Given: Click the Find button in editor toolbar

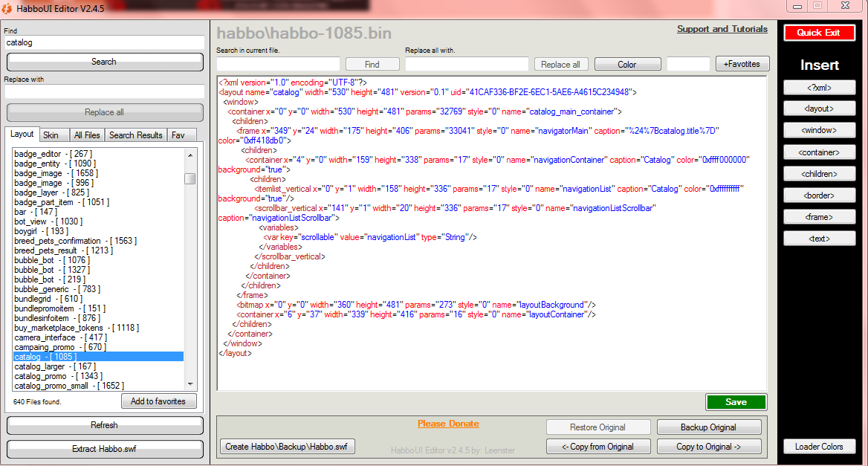Looking at the screenshot, I should tap(372, 65).
